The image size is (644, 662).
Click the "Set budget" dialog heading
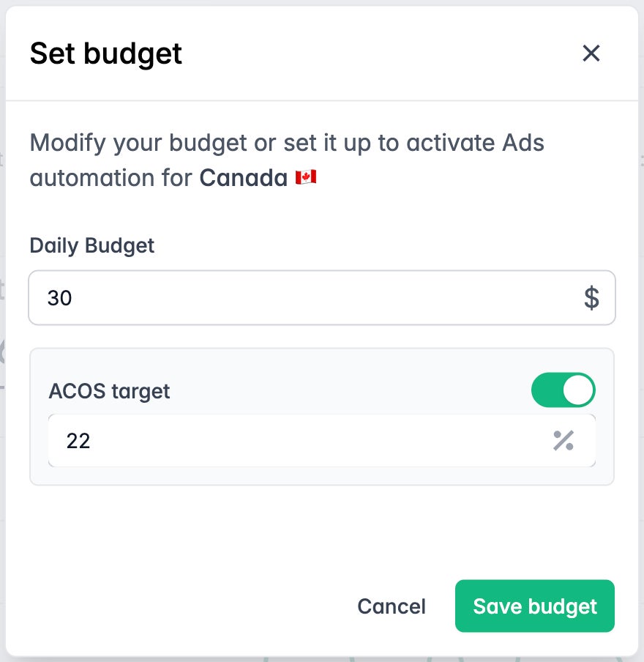[x=106, y=53]
